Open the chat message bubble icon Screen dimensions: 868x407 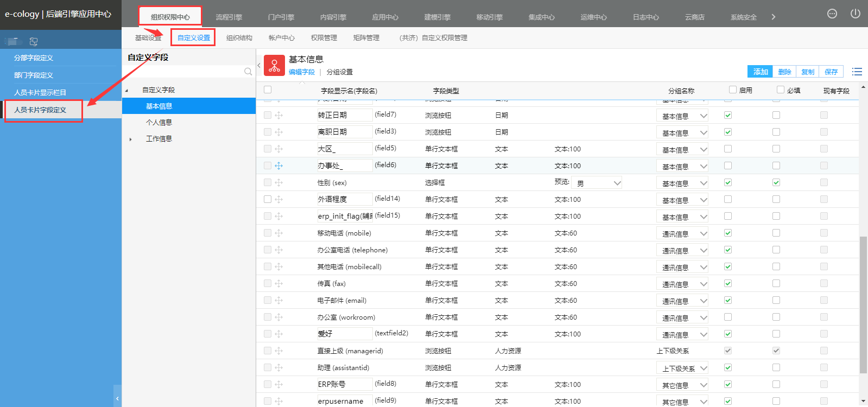pos(832,14)
